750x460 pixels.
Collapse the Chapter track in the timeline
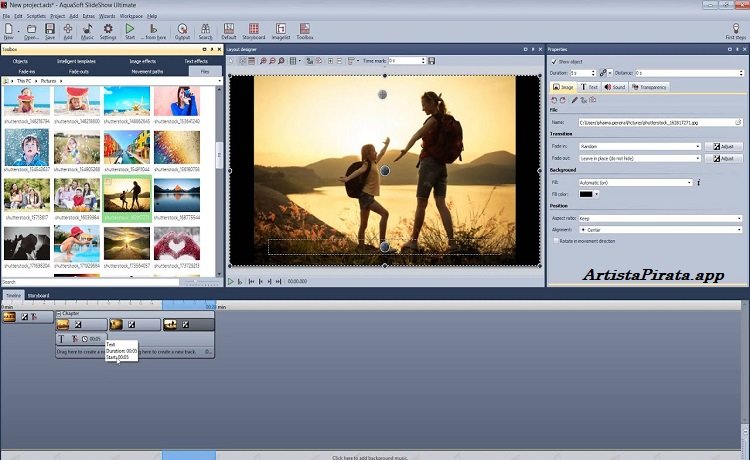pyautogui.click(x=59, y=313)
